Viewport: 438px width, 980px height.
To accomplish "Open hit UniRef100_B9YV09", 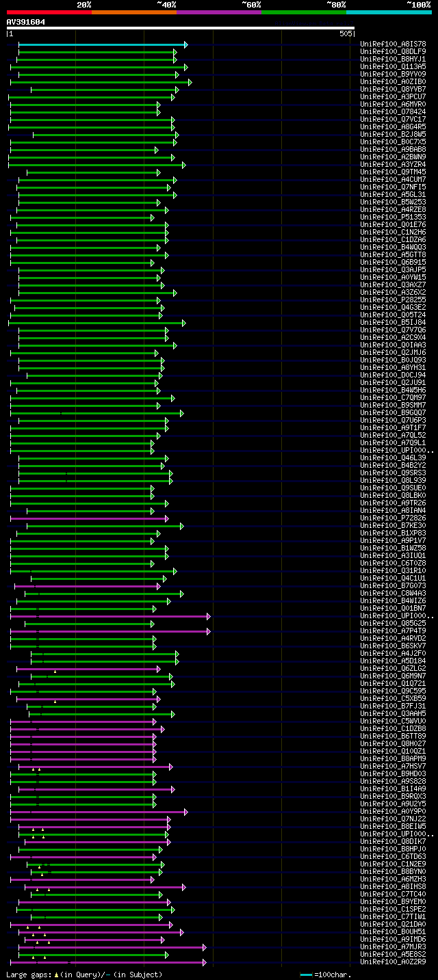I will [x=393, y=75].
